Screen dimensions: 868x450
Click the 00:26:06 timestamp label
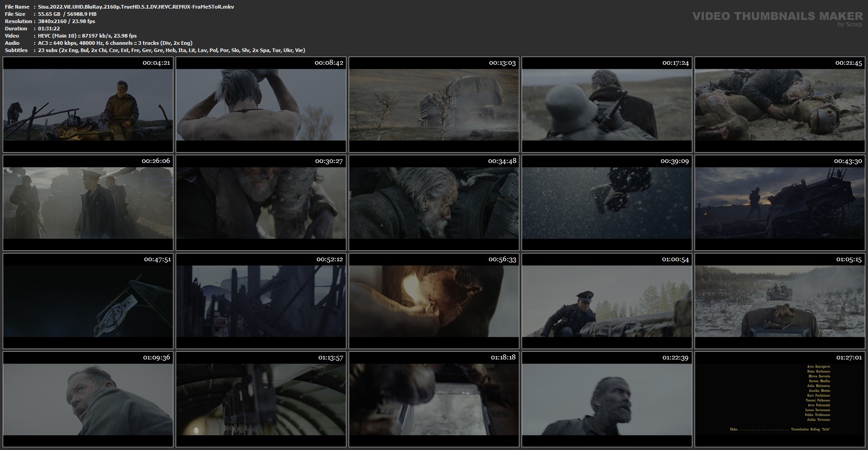tap(156, 161)
